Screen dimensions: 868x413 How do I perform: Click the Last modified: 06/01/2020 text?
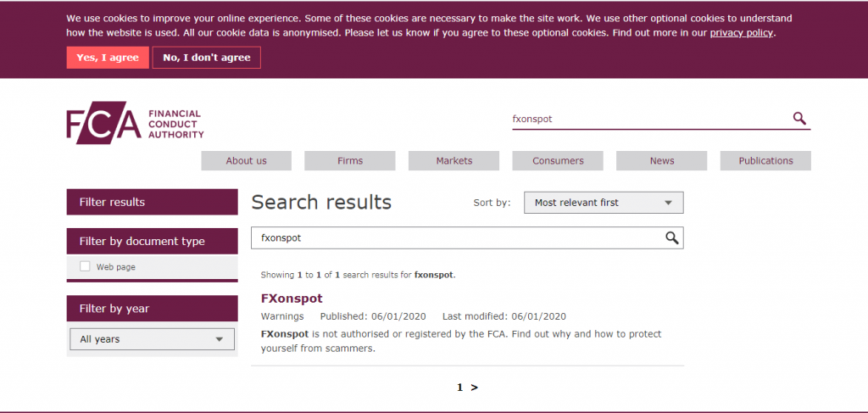click(504, 316)
